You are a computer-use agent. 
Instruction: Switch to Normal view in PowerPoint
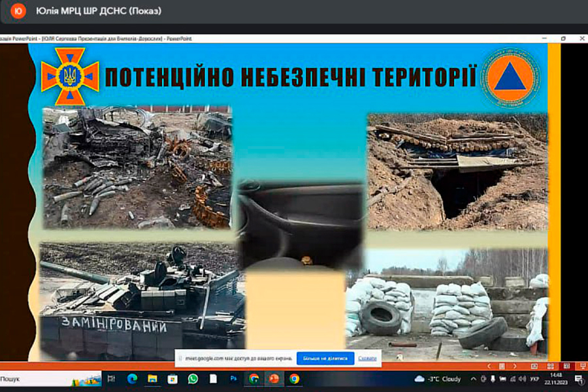(534, 366)
